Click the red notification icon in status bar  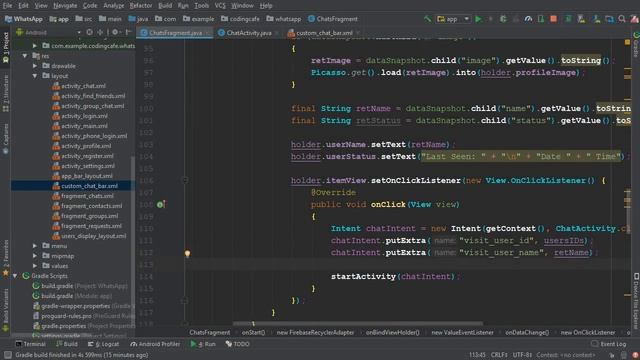click(x=635, y=355)
